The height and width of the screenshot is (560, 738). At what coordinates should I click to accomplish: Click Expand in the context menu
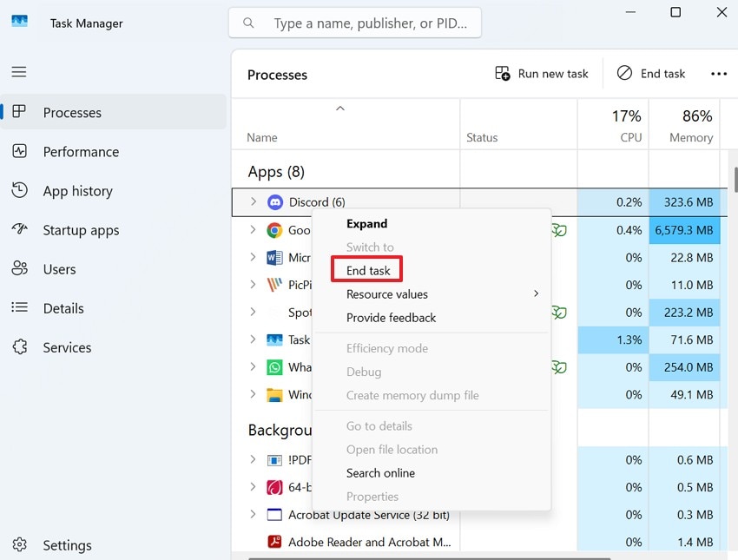pyautogui.click(x=366, y=223)
